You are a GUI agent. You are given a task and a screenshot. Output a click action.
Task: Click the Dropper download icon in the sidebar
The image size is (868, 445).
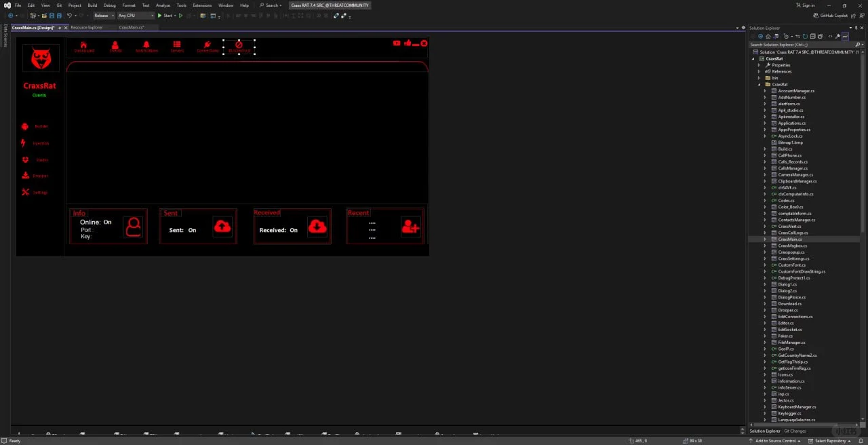pyautogui.click(x=26, y=176)
